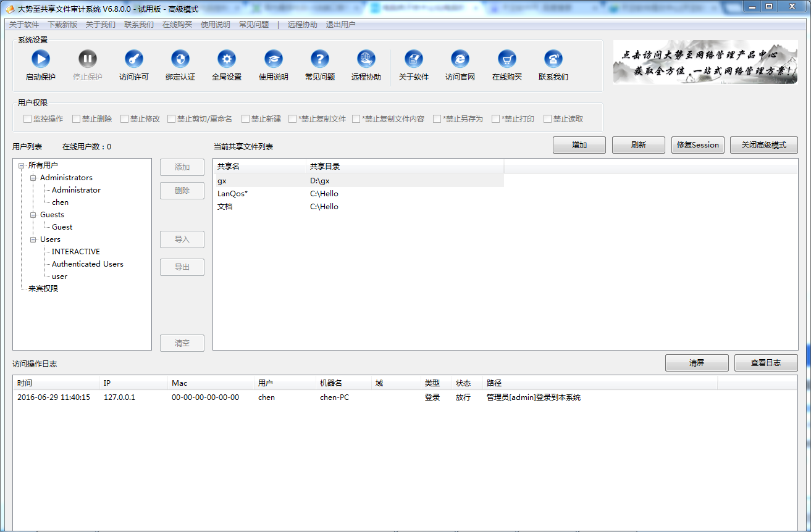This screenshot has height=532, width=811.
Task: Collapse the Users group node
Action: point(33,239)
